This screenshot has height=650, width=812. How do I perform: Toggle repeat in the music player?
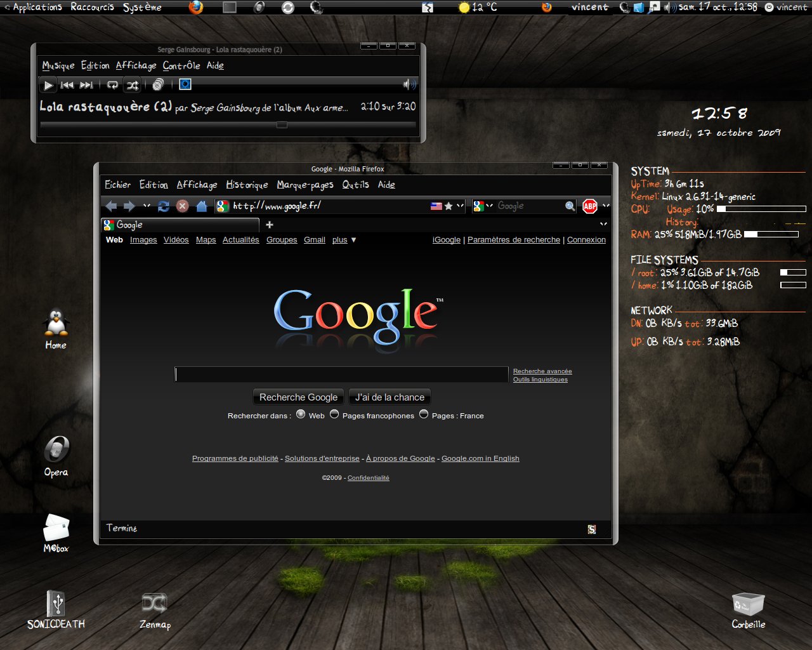point(112,85)
